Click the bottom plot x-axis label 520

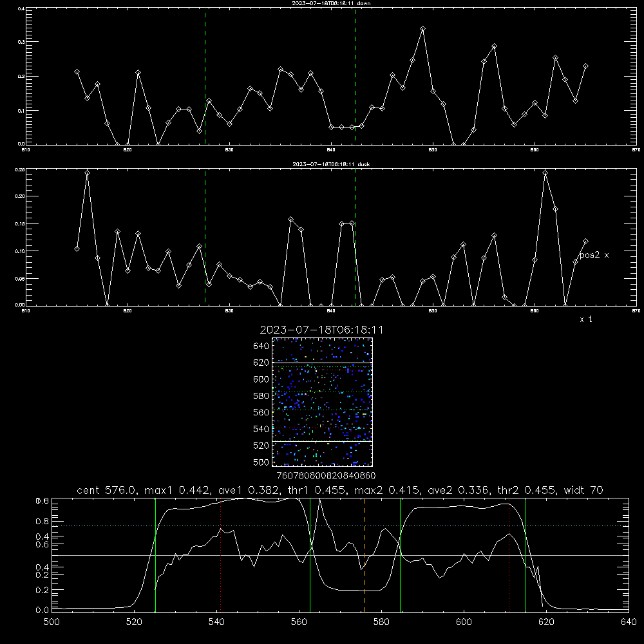(134, 622)
